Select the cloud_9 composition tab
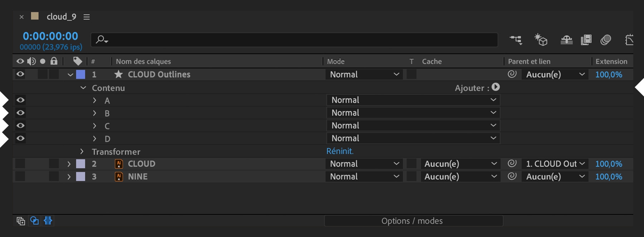 (61, 17)
